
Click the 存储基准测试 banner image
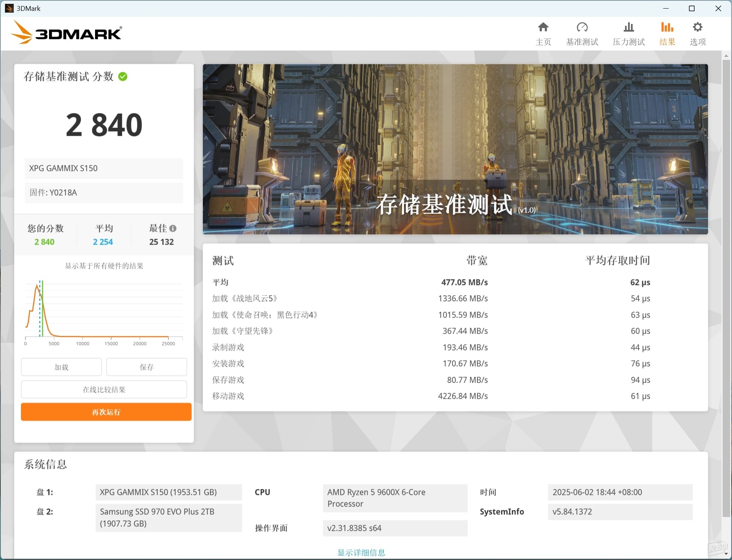pos(455,149)
